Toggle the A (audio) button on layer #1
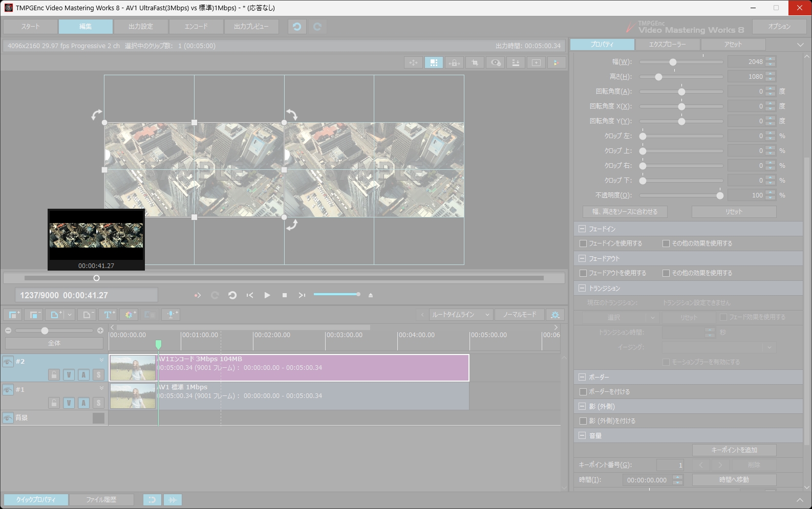 click(x=83, y=403)
